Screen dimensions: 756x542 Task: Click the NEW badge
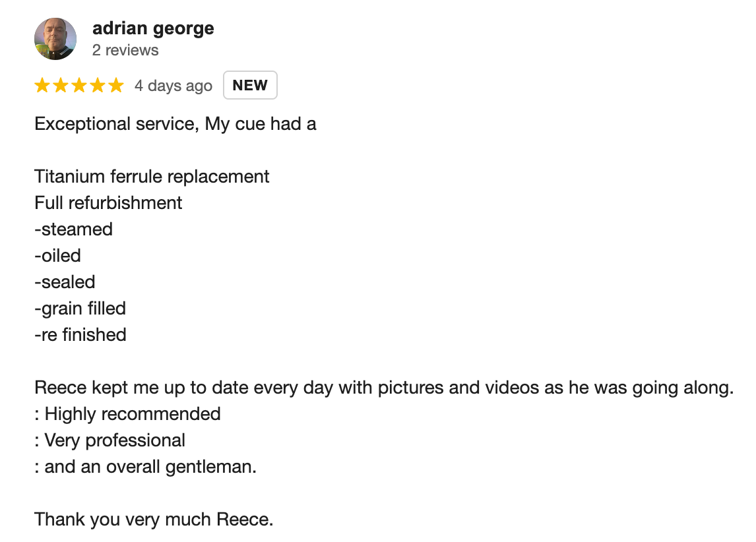[x=250, y=85]
